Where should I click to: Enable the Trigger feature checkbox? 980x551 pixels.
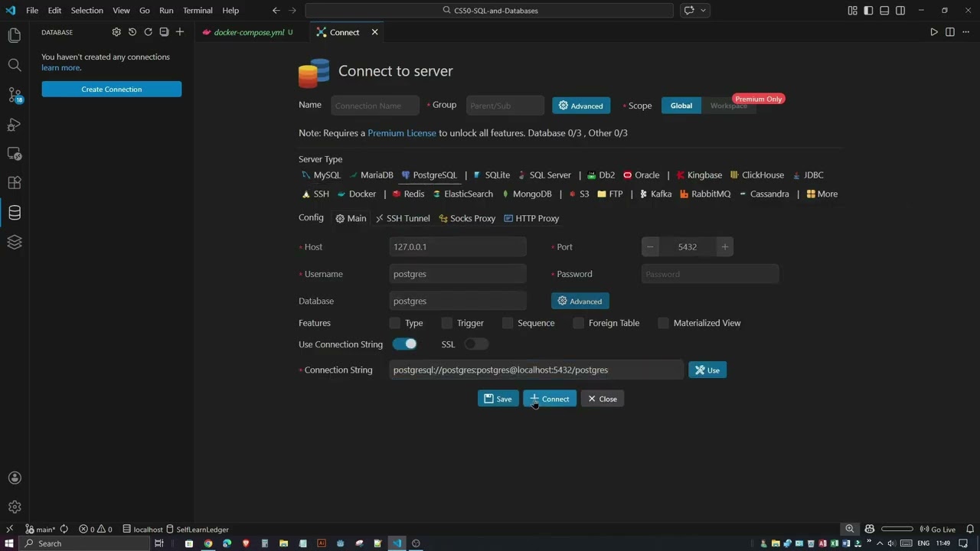447,323
